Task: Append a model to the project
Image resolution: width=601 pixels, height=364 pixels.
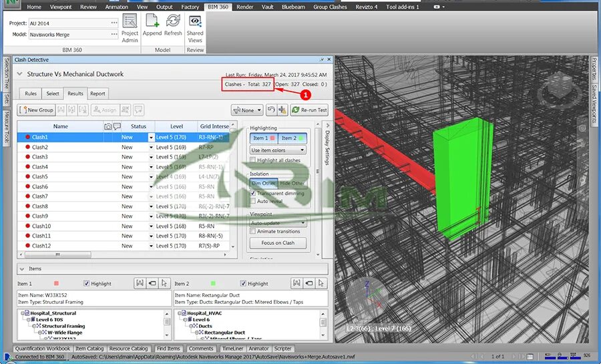Action: [152, 25]
